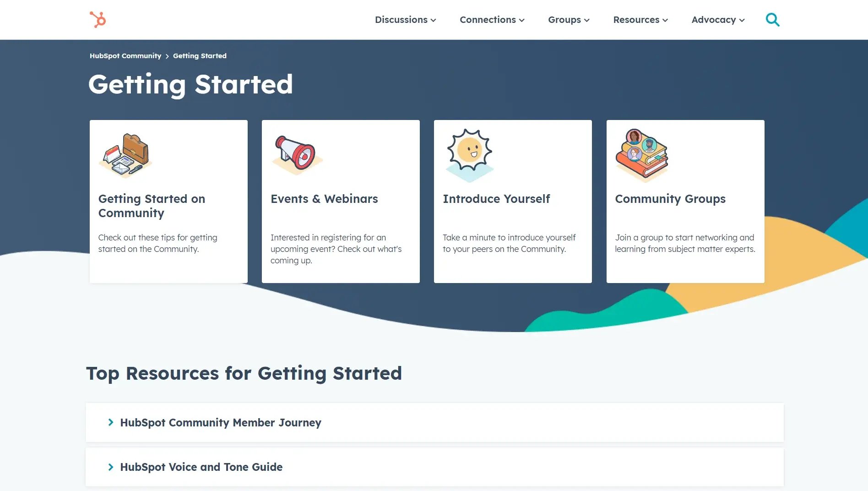Click the books illustration on Community Groups card
Image resolution: width=868 pixels, height=491 pixels.
642,155
